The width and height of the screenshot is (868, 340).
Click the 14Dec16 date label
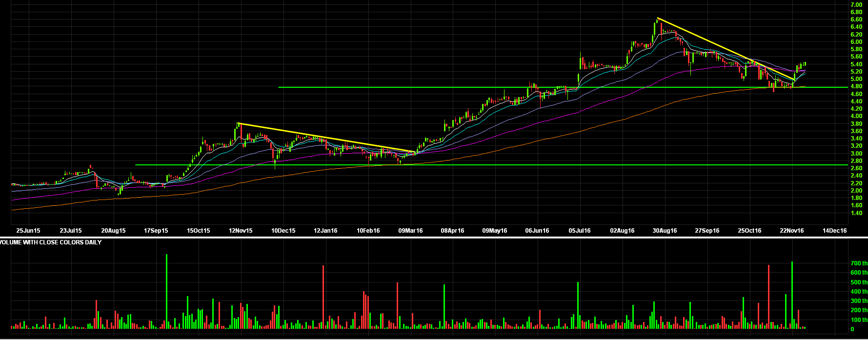pyautogui.click(x=835, y=231)
